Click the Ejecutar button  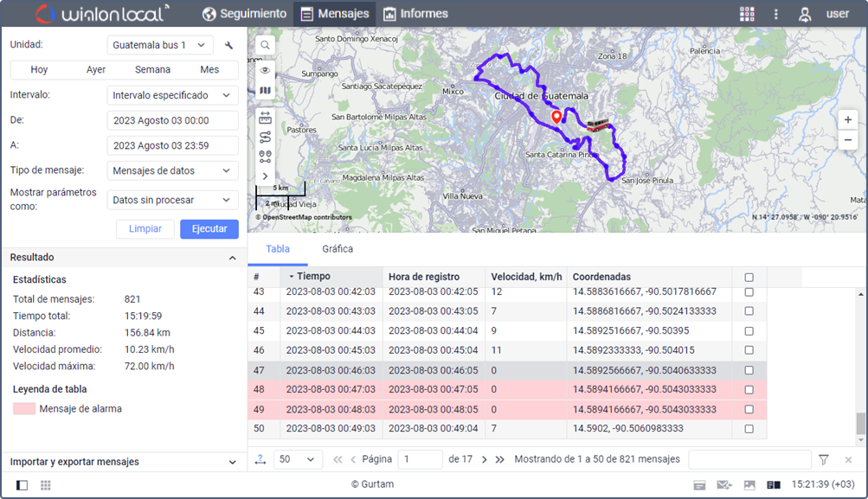coord(209,229)
